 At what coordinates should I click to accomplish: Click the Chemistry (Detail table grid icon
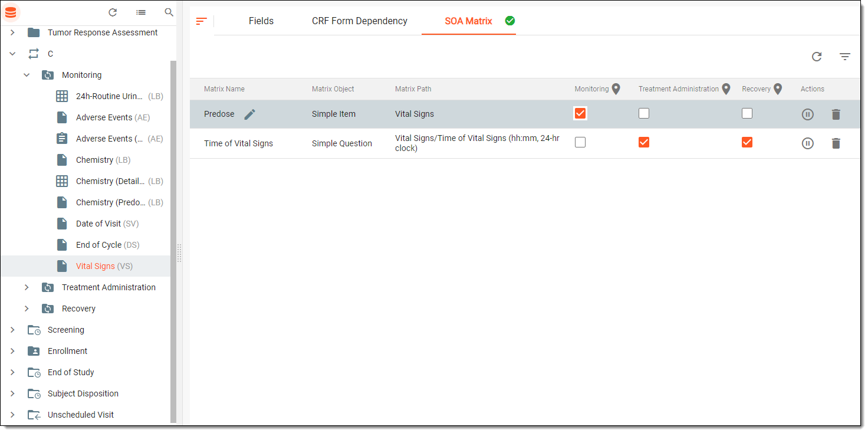[62, 181]
